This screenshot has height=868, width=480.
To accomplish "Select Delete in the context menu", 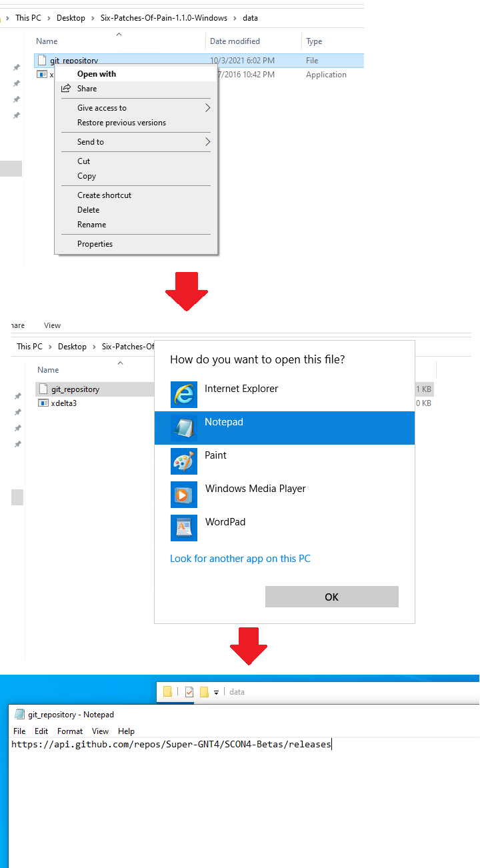I will pos(88,210).
